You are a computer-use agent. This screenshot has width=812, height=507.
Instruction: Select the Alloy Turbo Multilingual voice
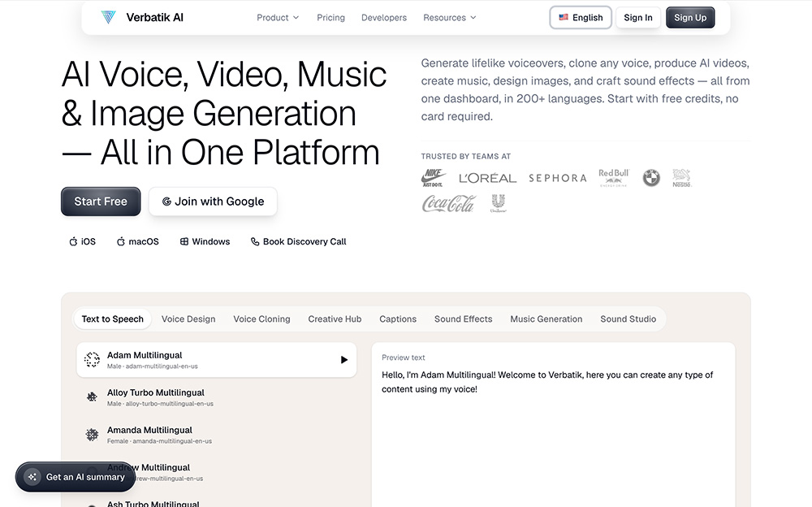[217, 397]
